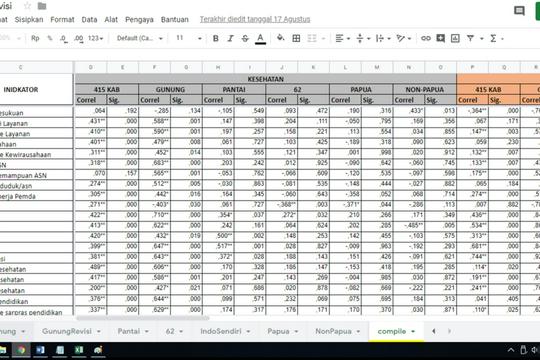
Task: Open more number formats 123
Action: pos(95,38)
